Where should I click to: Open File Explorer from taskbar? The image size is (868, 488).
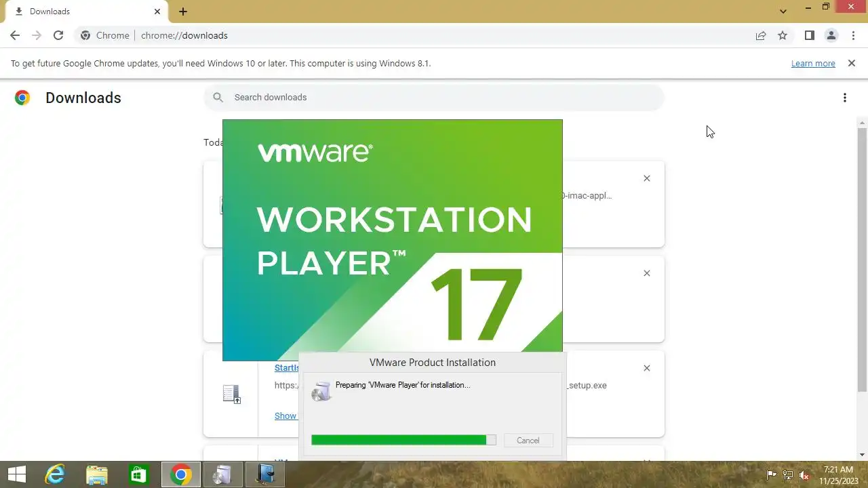(97, 474)
